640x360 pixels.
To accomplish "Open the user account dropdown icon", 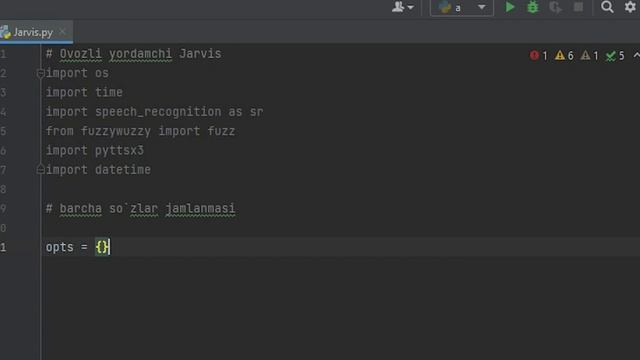I will coord(402,7).
